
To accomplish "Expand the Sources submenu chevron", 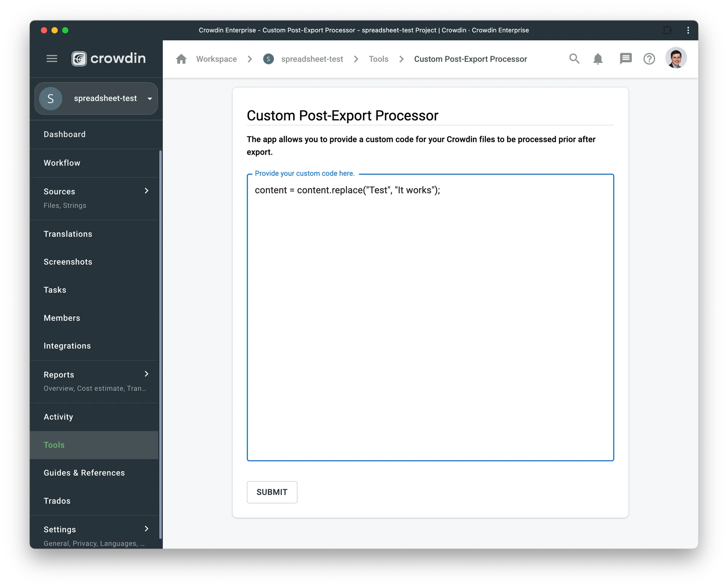I will point(147,191).
